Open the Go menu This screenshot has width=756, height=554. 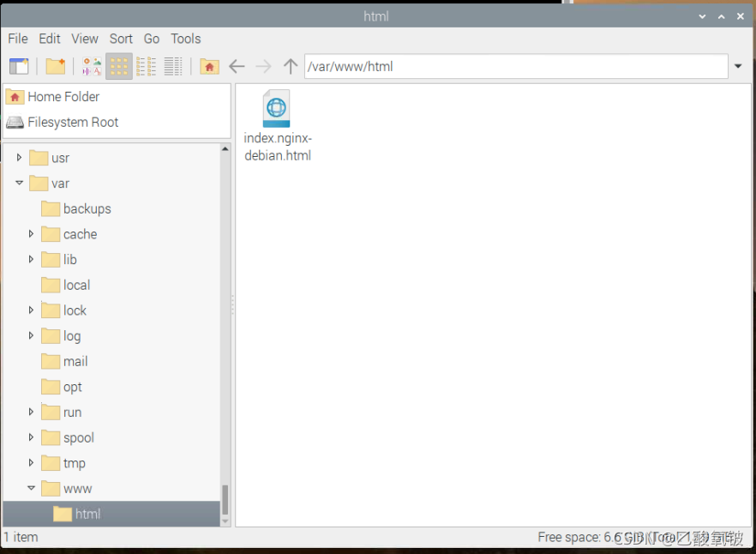[x=152, y=39]
